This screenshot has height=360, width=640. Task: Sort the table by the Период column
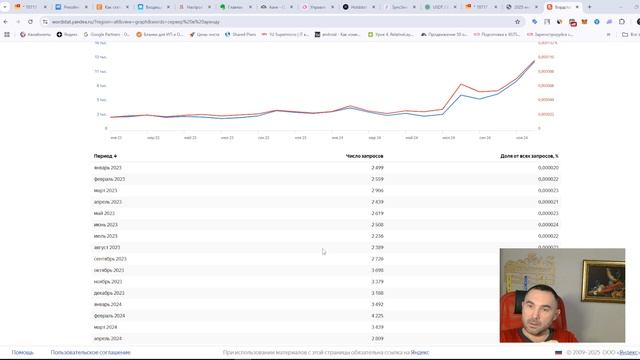[105, 156]
